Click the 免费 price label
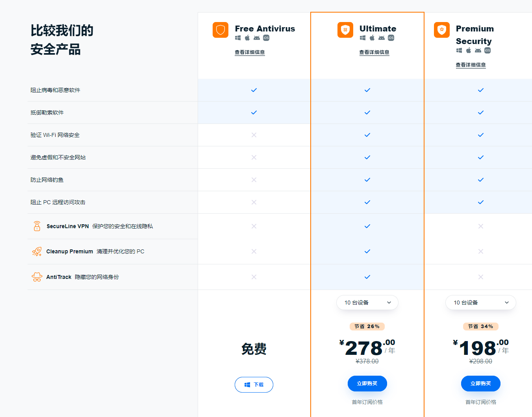This screenshot has width=532, height=417. click(x=254, y=349)
